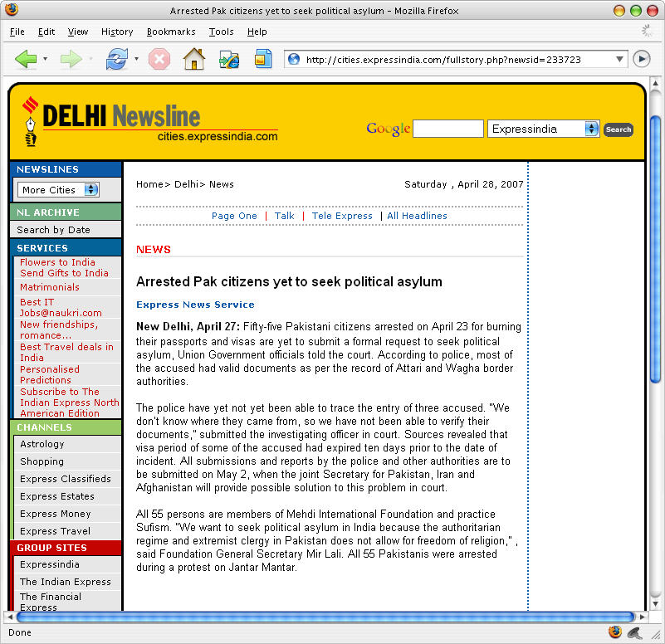
Task: Open the View menu
Action: tap(78, 32)
